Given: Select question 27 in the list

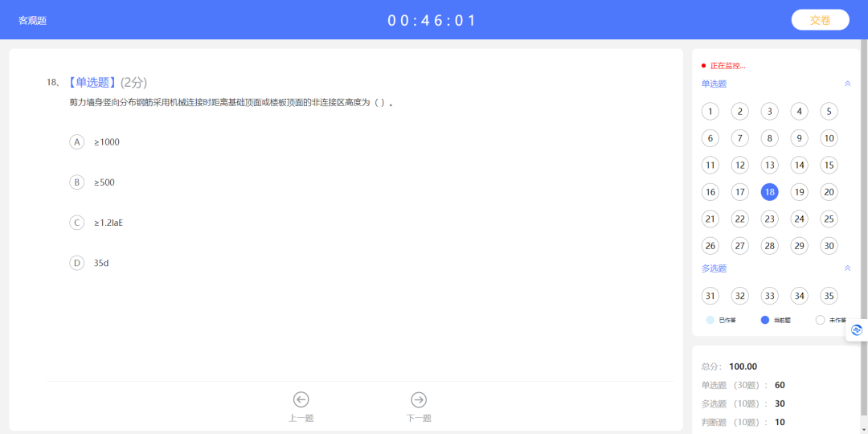Looking at the screenshot, I should 739,246.
